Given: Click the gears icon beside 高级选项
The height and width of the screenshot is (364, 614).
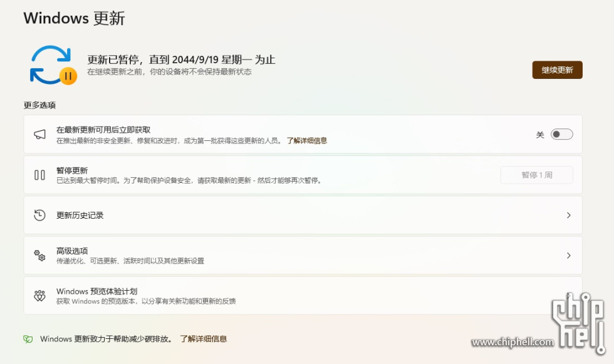Looking at the screenshot, I should [39, 256].
